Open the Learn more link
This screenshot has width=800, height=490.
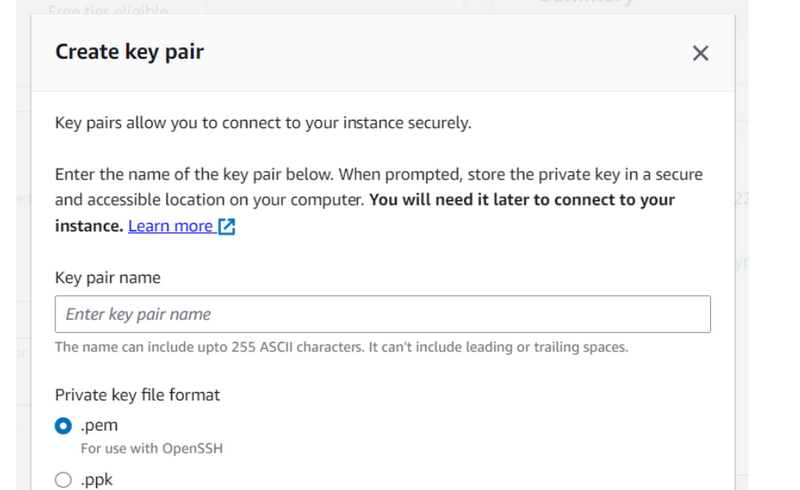click(x=170, y=226)
